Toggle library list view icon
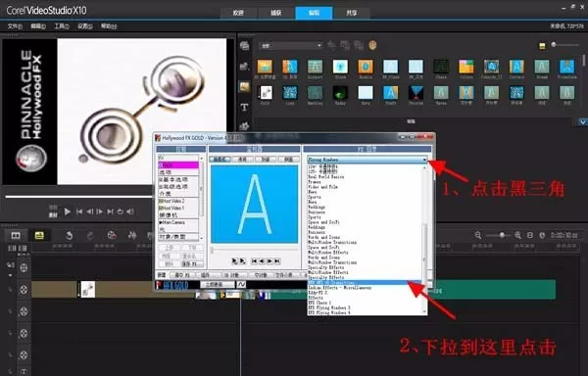 542,46
